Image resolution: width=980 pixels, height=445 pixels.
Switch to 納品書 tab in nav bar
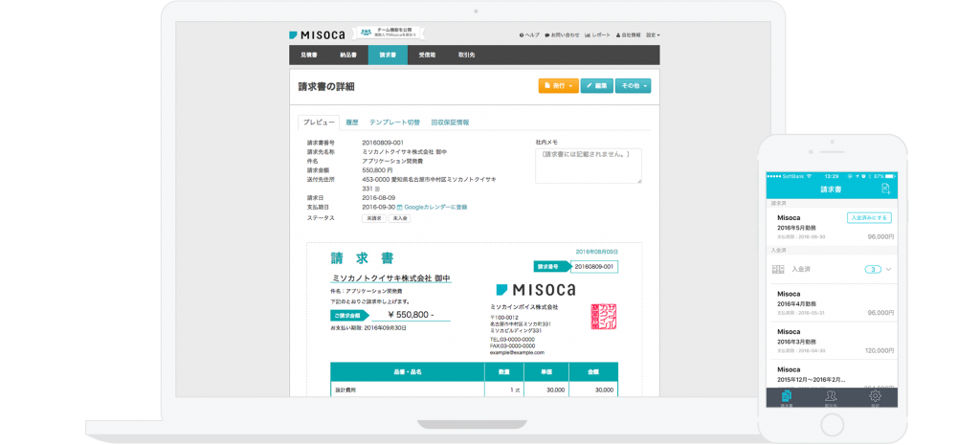tap(348, 55)
